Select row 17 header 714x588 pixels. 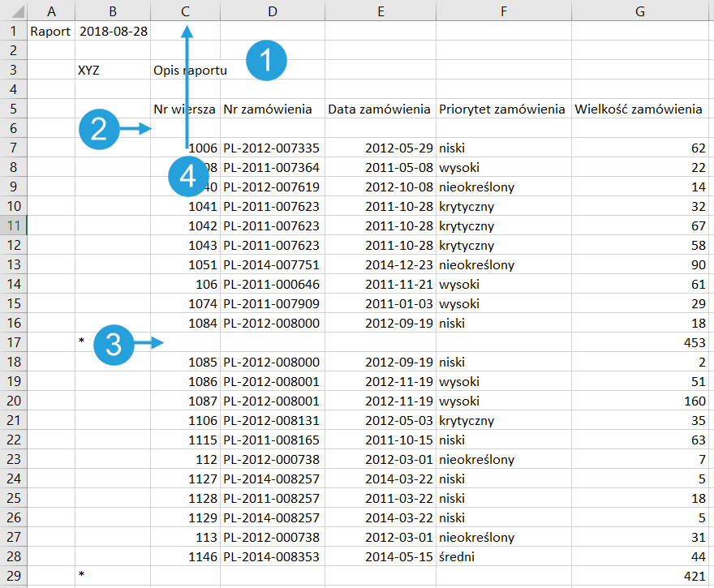tap(13, 343)
